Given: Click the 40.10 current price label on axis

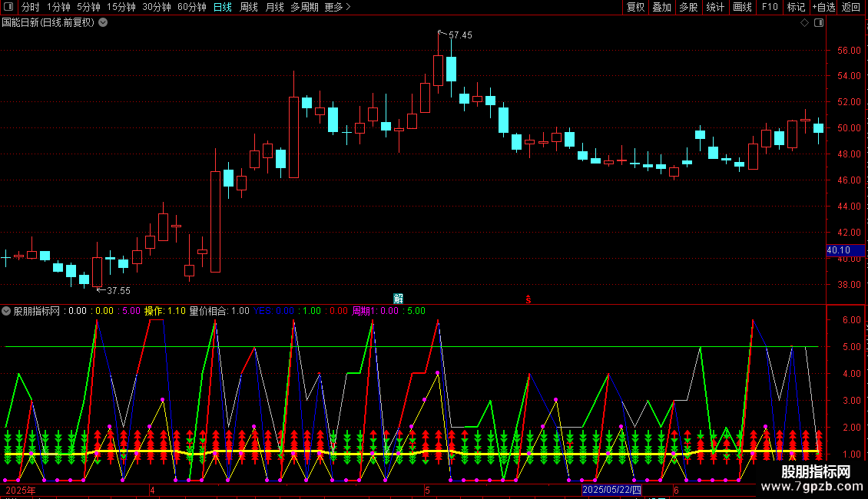Looking at the screenshot, I should (x=839, y=249).
